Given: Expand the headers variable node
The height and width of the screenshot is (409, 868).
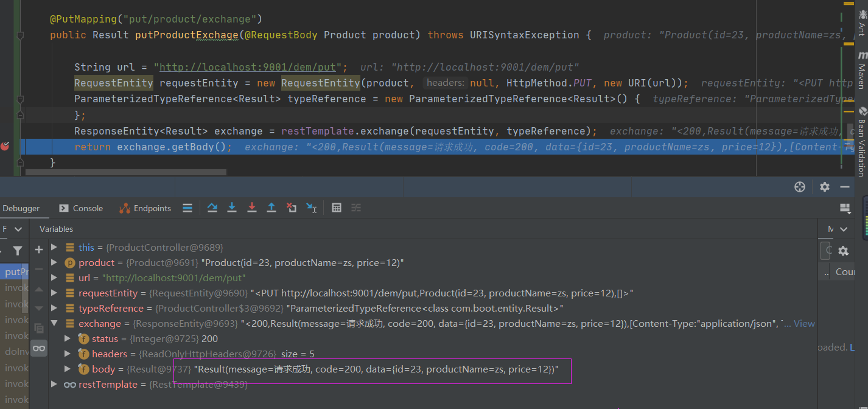Looking at the screenshot, I should (67, 354).
